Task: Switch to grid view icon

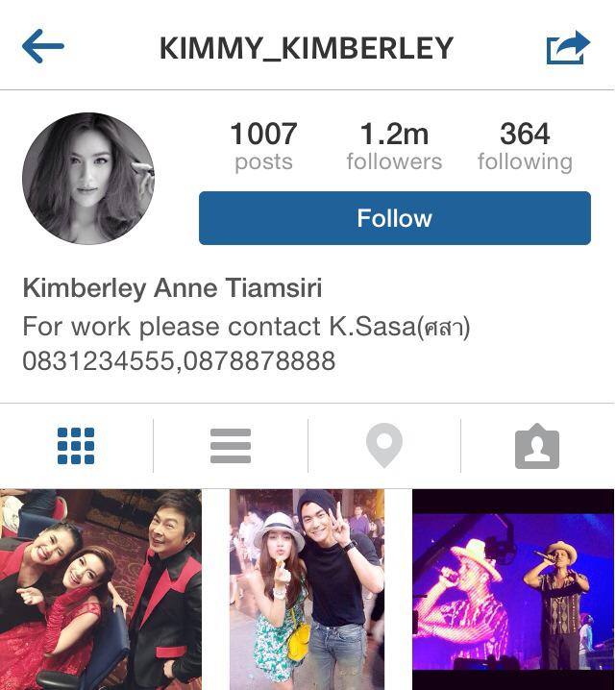Action: click(76, 446)
